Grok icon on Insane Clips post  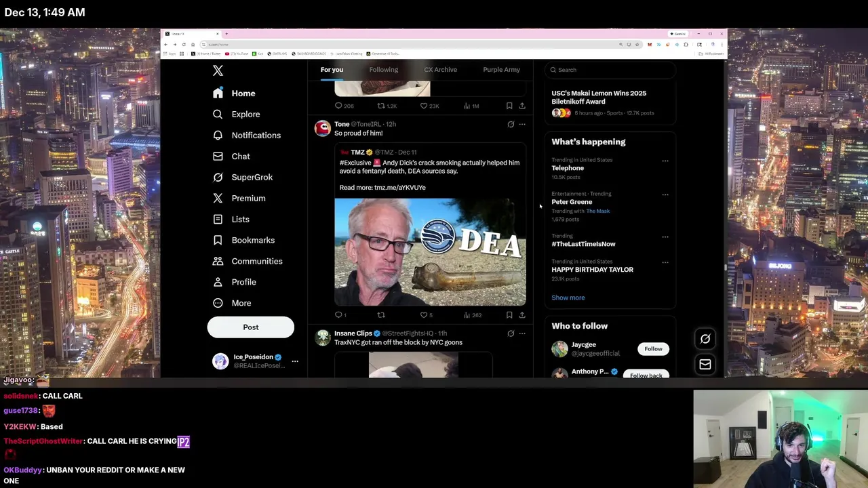point(511,333)
